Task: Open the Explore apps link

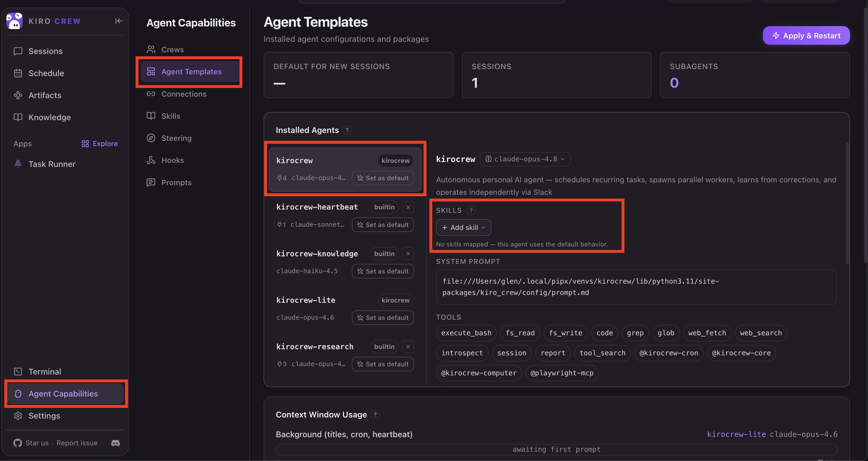Action: (99, 144)
